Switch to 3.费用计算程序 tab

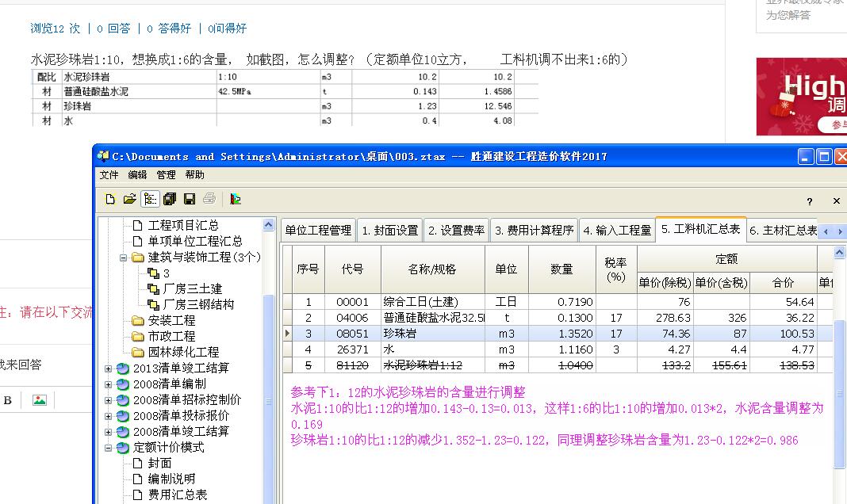click(534, 231)
